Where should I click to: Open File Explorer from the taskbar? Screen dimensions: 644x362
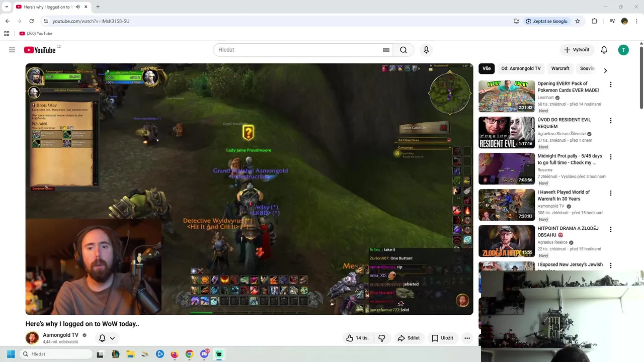coord(130,354)
